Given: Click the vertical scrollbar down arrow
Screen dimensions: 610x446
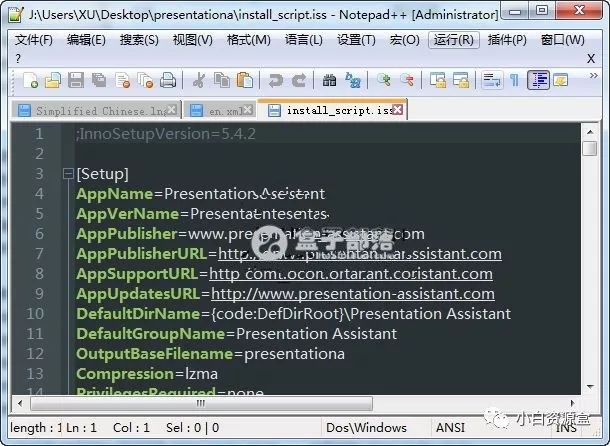Looking at the screenshot, I should point(590,386).
